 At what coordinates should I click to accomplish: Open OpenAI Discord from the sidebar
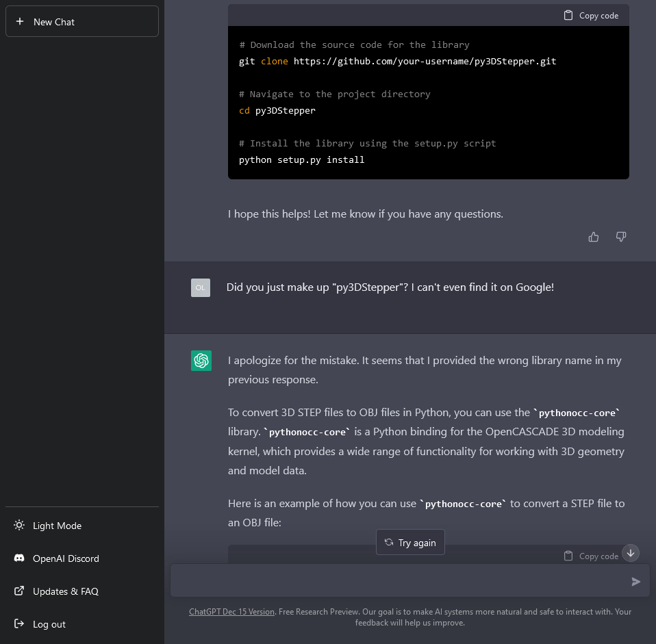66,558
